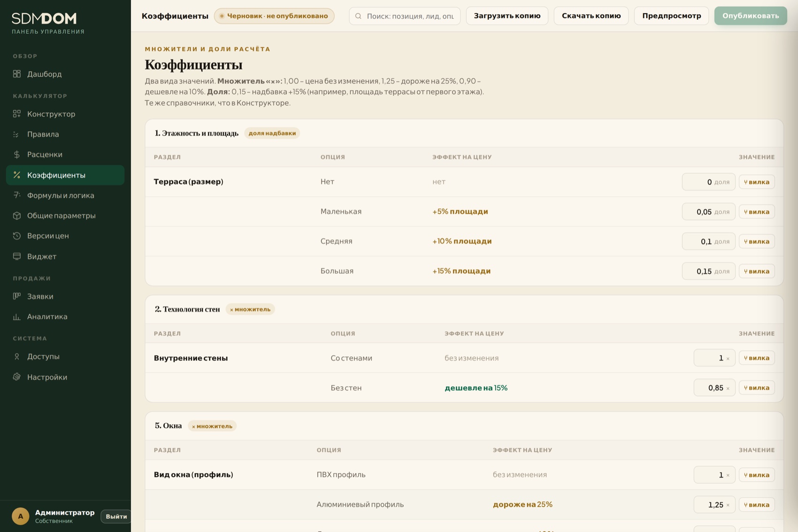Screen dimensions: 798x532
Task: Click the Вид окна (профиль) label
Action: 193,475
